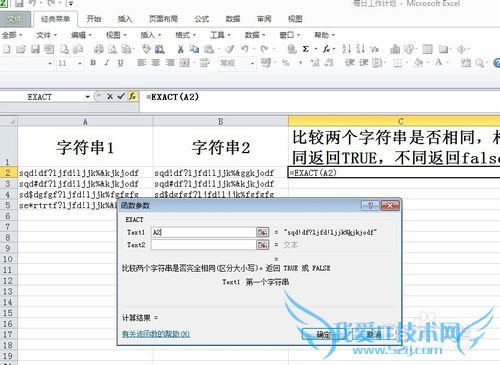Viewport: 500px width, 365px height.
Task: Align text right in the cell
Action: [170, 63]
